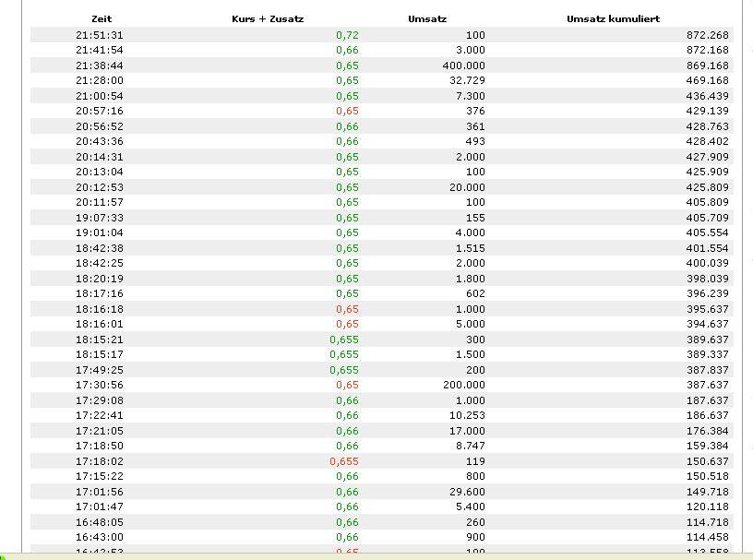Click the volume 5.400
Screen dimensions: 753x560
[x=470, y=507]
